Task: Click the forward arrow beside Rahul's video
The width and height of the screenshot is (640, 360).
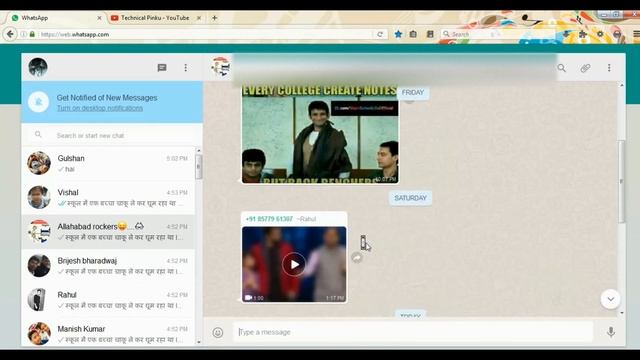Action: coord(357,258)
